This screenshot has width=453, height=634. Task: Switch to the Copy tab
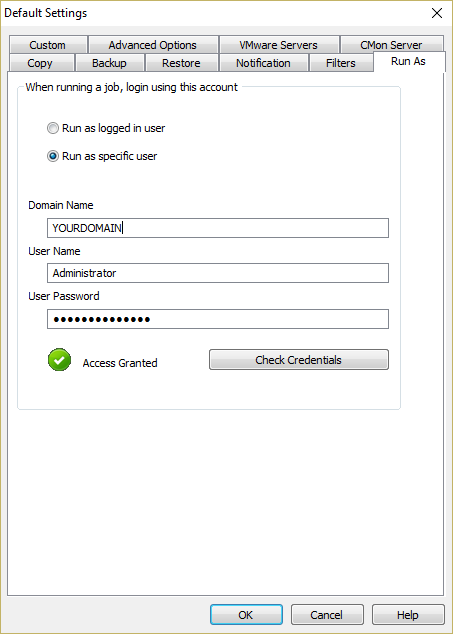(40, 63)
